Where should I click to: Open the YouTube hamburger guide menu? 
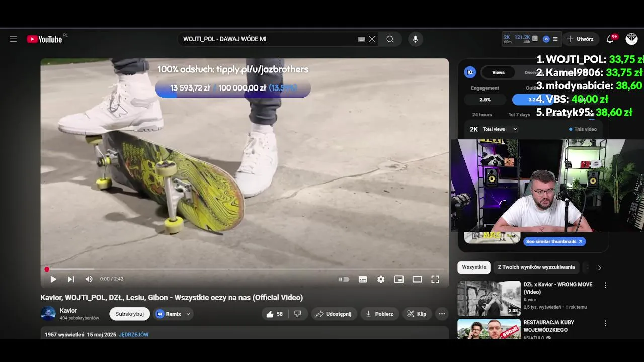click(14, 39)
